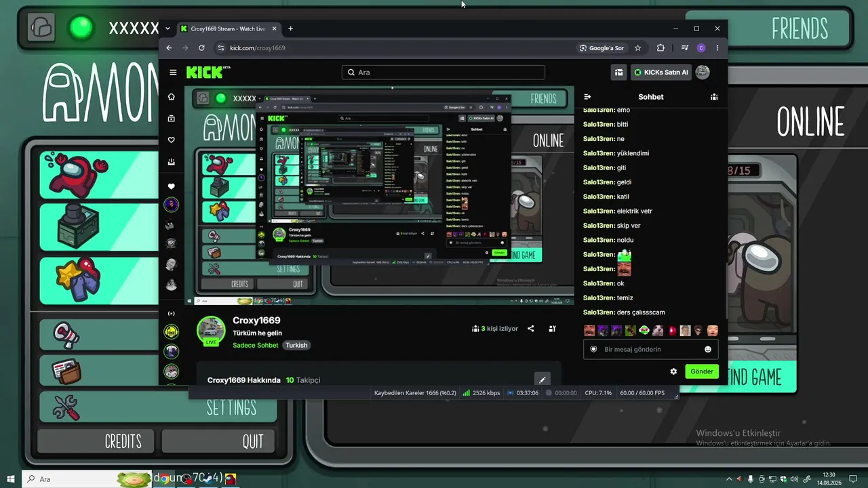Open the taskbar volume icon
This screenshot has width=868, height=488.
click(x=795, y=479)
